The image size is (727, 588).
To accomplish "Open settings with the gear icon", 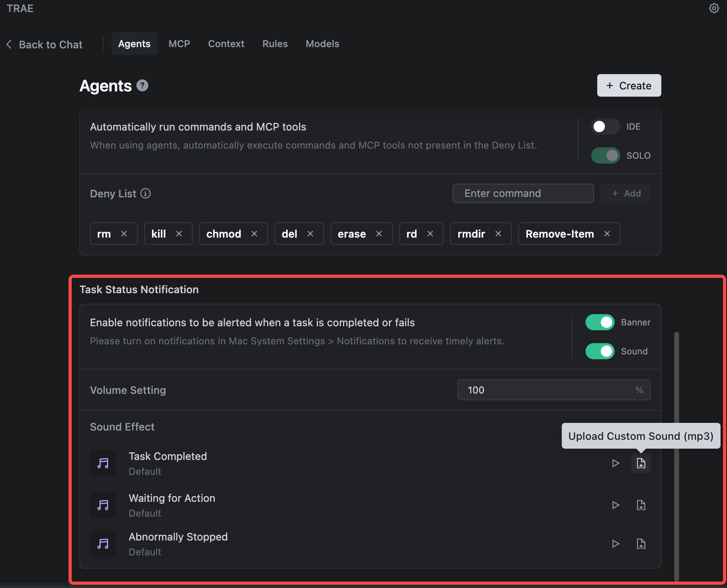I will [x=714, y=8].
